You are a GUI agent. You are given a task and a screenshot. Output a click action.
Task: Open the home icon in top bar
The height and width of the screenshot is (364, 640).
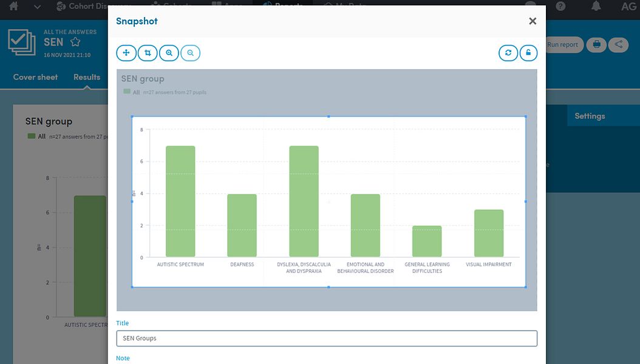coord(13,6)
